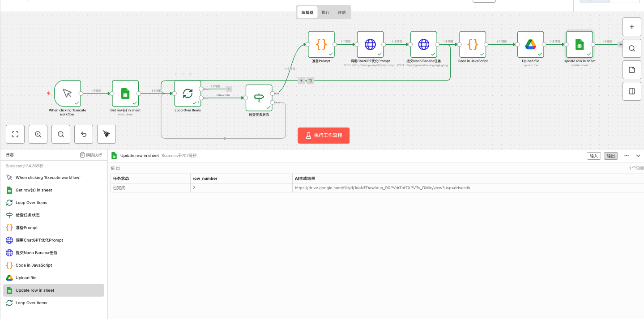Select 提交Nano Banana任务 in the log list

pos(36,253)
